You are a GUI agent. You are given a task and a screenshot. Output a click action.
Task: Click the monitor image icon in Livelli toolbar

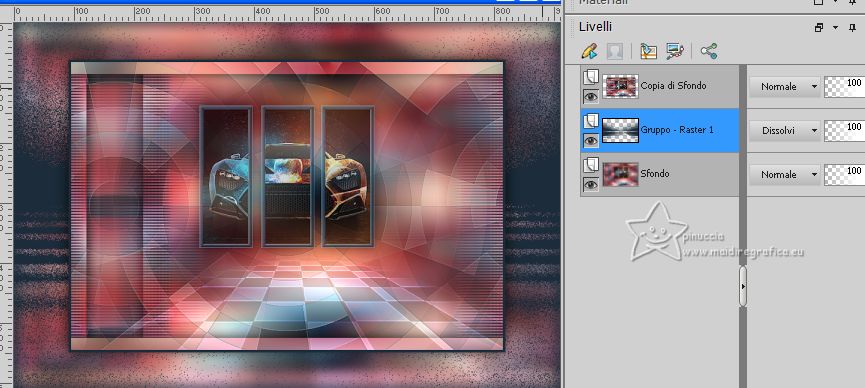[x=675, y=52]
